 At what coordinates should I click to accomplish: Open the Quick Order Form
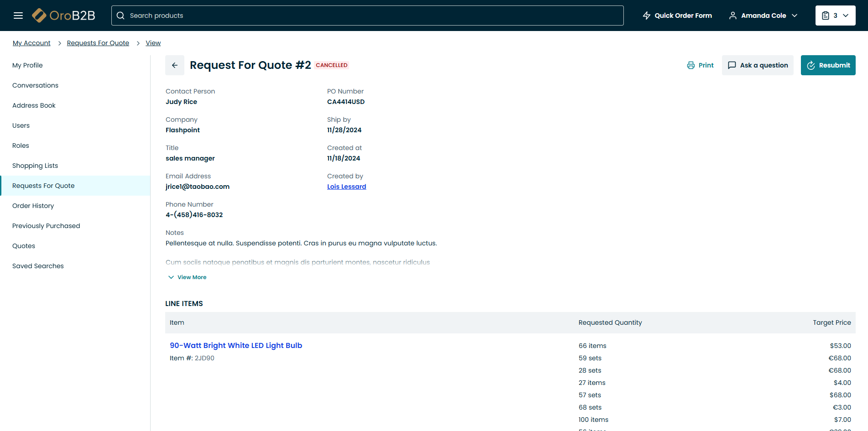(677, 16)
